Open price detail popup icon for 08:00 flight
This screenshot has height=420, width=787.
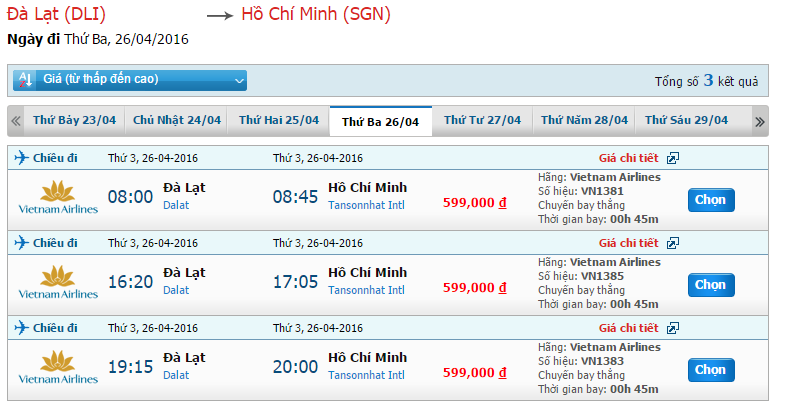click(x=673, y=158)
